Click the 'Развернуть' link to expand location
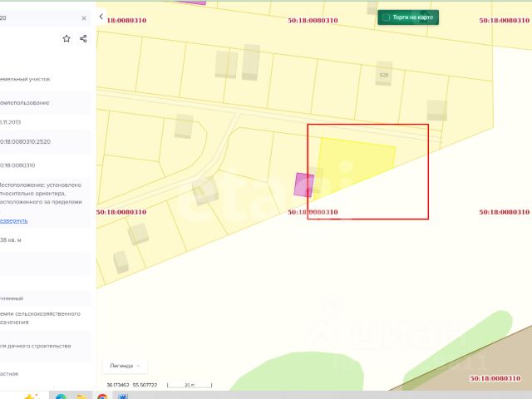The height and width of the screenshot is (399, 532). [x=13, y=221]
